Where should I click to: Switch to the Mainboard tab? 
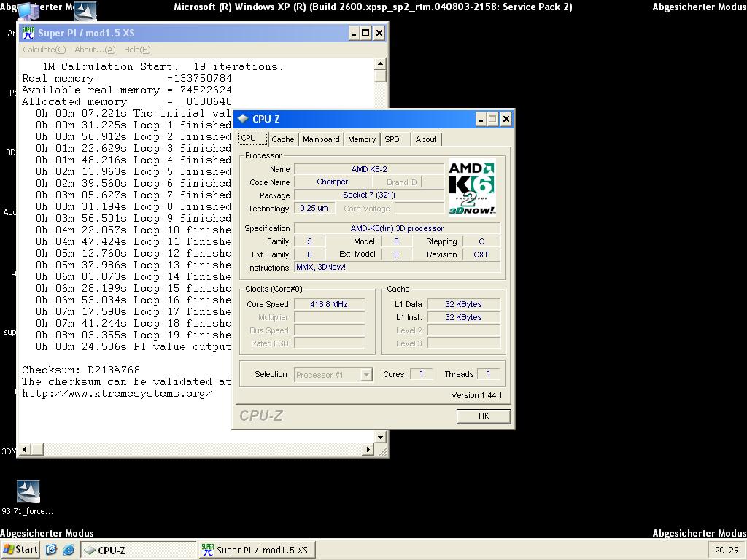pos(321,139)
